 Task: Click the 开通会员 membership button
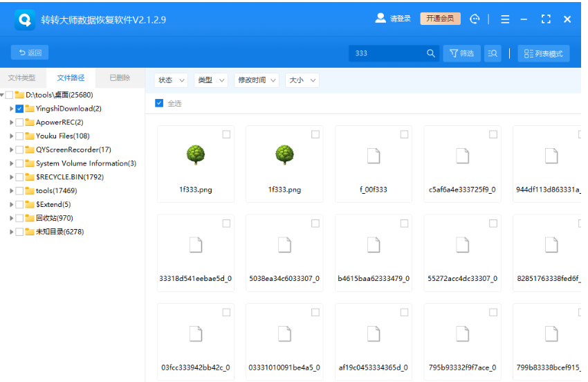point(440,19)
